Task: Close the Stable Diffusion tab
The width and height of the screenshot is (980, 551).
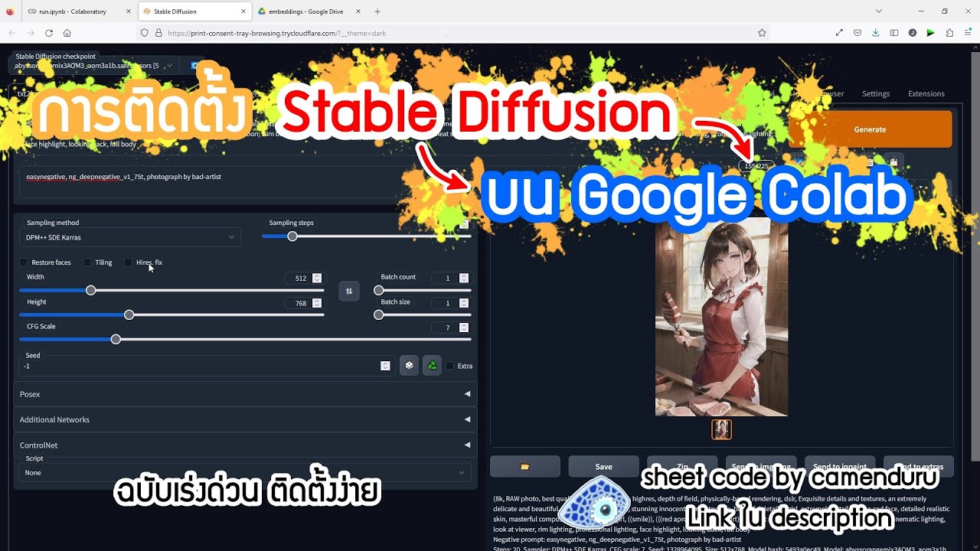Action: (x=243, y=11)
